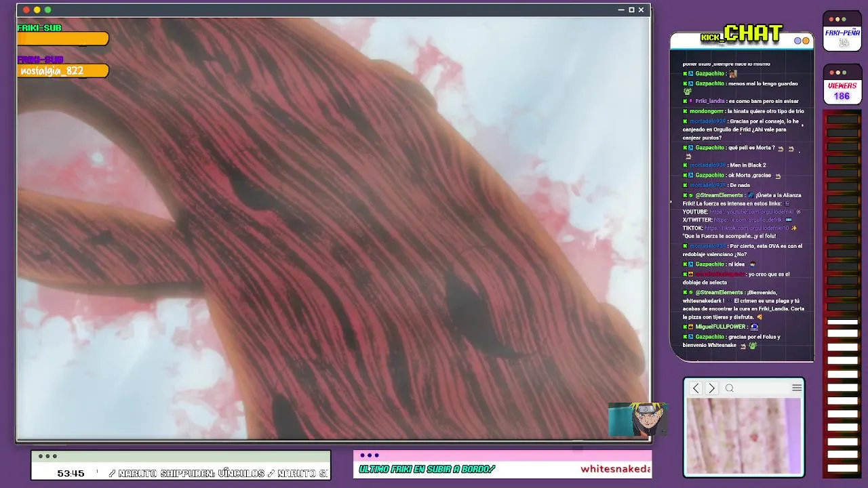Screen dimensions: 868x488
Task: Click the forward arrow in the mini browser widget
Action: point(711,388)
